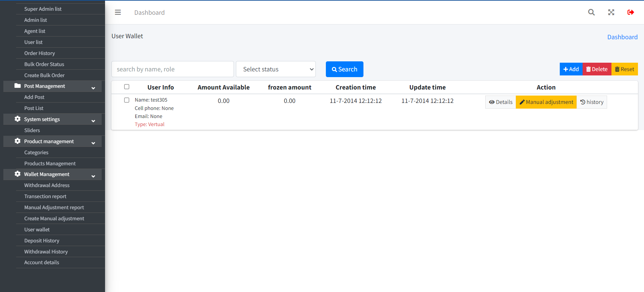This screenshot has width=644, height=292.
Task: Collapse the Wallet Management chevron
Action: pos(93,176)
